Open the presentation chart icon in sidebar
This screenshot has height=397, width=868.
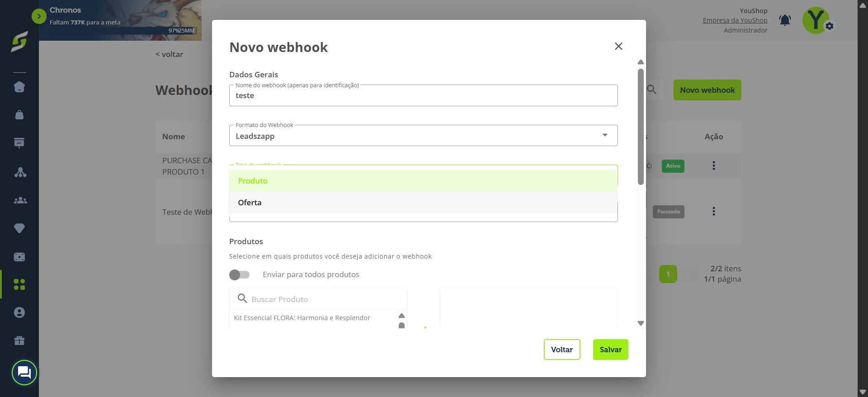pyautogui.click(x=19, y=143)
